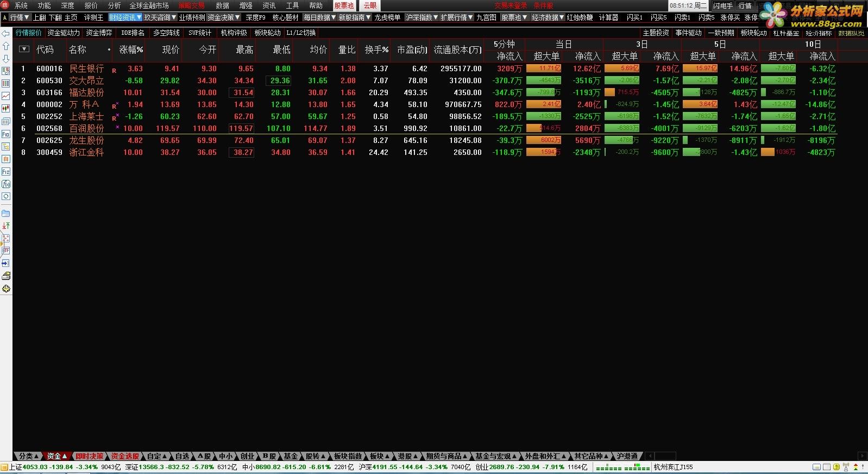
Task: Switch to the 资金驱动力 tab
Action: click(64, 33)
